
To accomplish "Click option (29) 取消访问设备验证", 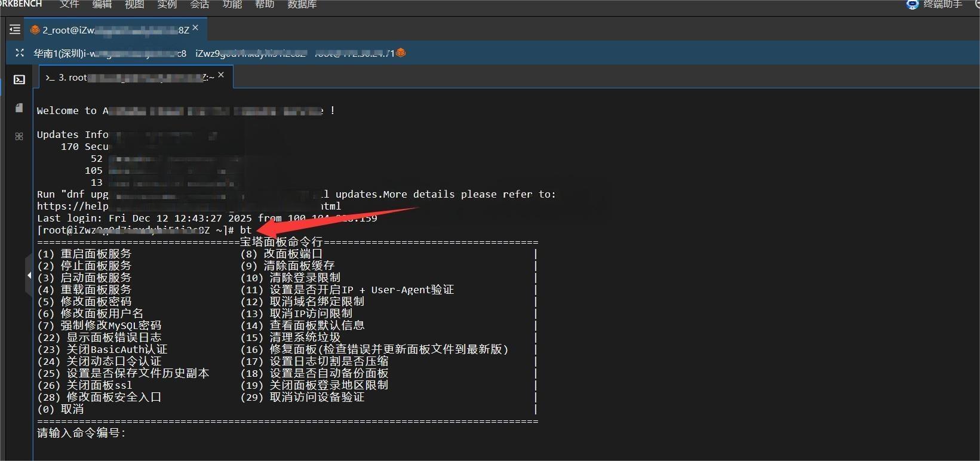I will click(302, 397).
